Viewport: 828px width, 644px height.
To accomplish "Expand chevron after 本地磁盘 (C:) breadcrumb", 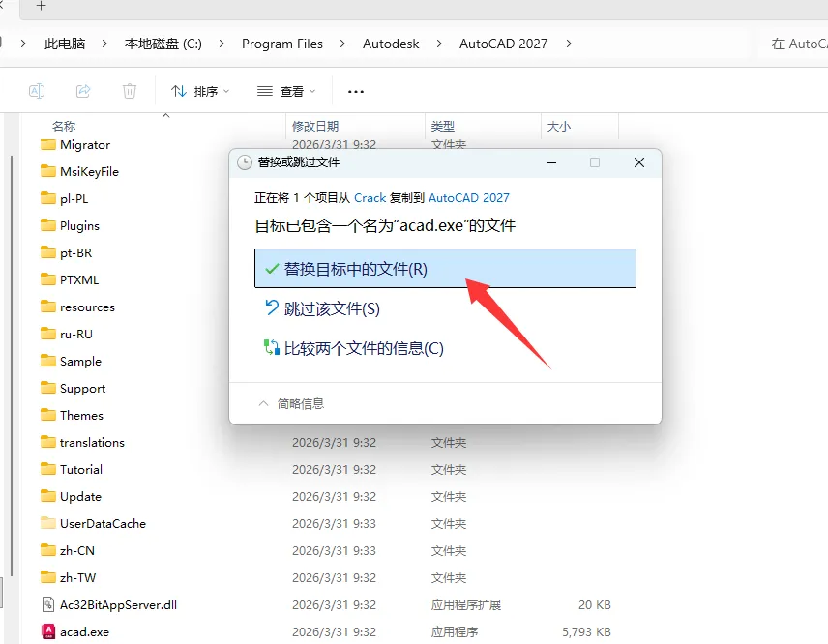I will pyautogui.click(x=222, y=44).
